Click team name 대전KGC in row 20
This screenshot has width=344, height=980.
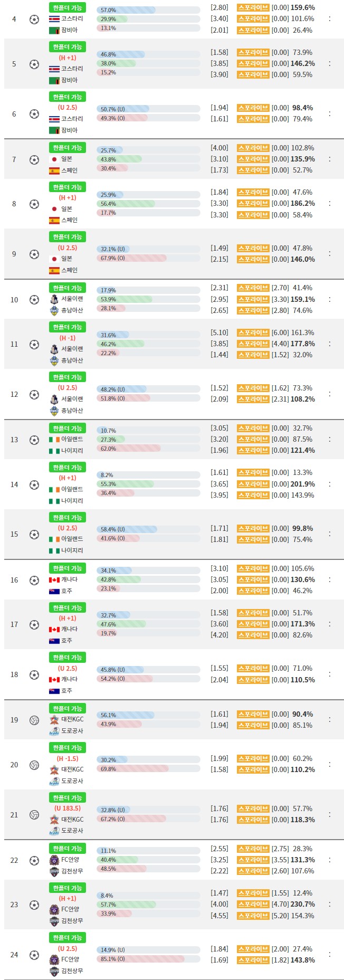72,769
